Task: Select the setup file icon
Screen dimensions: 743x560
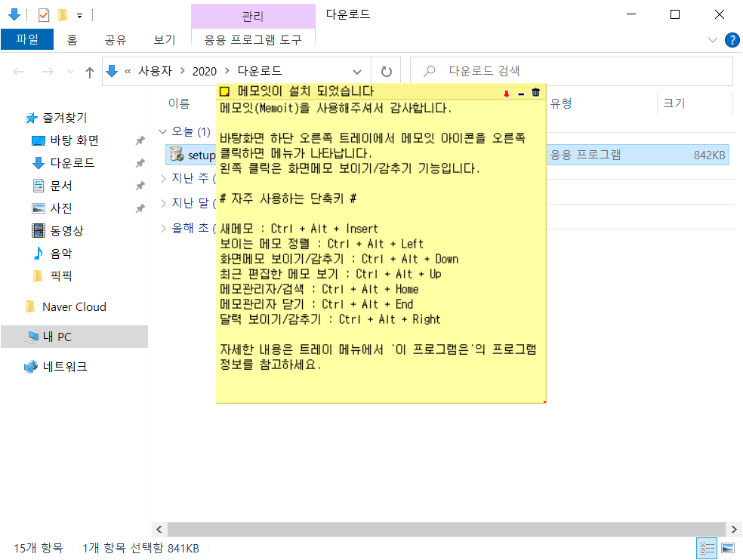Action: pyautogui.click(x=177, y=155)
